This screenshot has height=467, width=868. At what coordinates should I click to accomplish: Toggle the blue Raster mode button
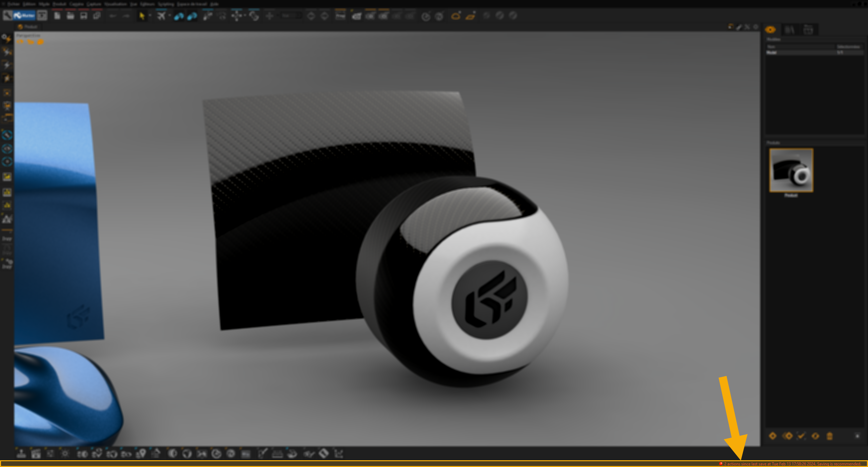pyautogui.click(x=24, y=16)
